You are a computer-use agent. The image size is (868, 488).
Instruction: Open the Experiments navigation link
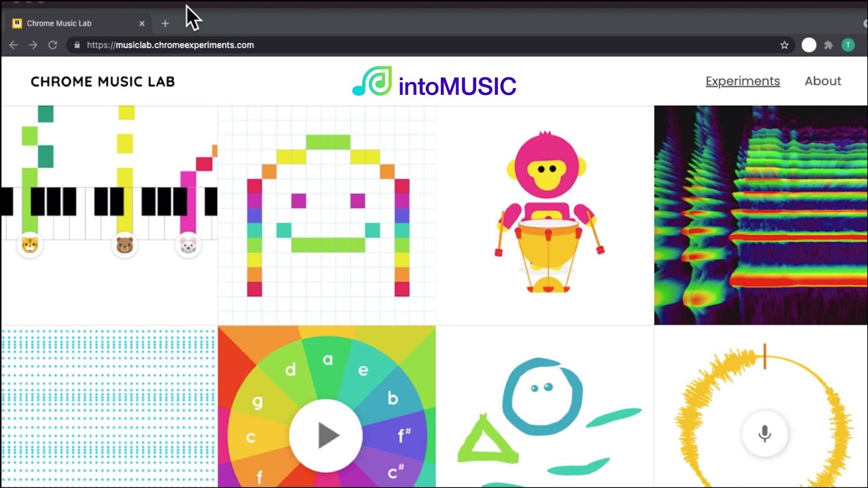(743, 81)
